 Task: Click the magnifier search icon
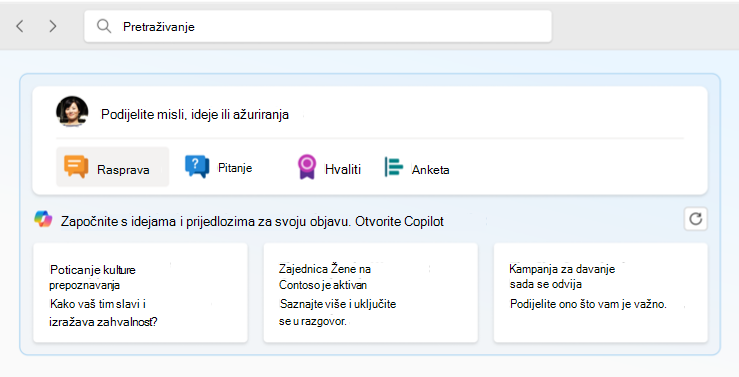104,26
